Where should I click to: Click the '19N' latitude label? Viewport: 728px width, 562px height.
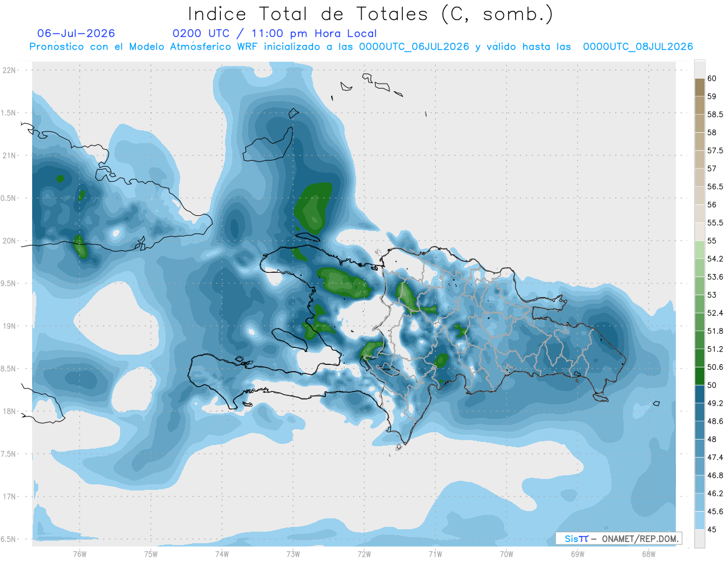(9, 326)
